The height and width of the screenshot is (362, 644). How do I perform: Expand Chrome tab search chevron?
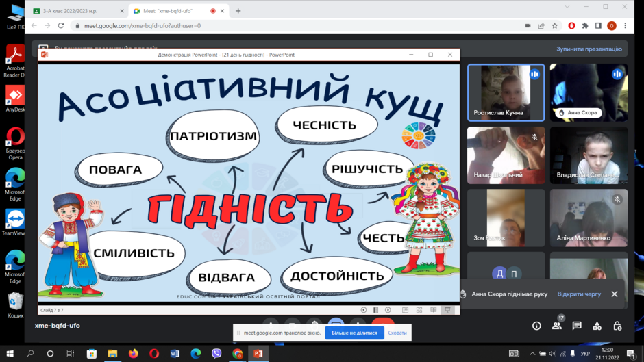point(567,7)
